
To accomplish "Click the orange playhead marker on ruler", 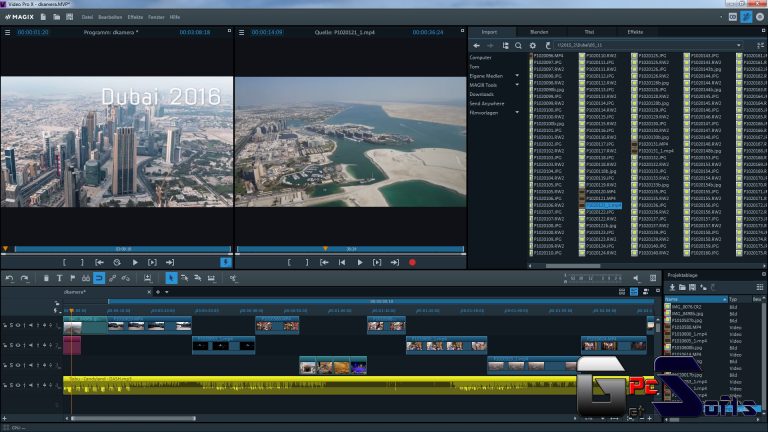I will point(72,311).
